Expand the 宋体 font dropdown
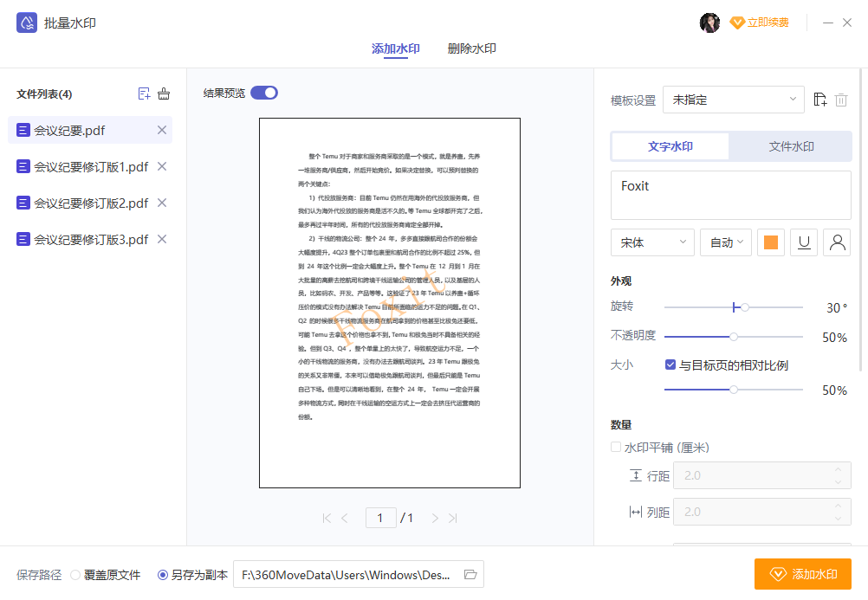 [x=652, y=242]
